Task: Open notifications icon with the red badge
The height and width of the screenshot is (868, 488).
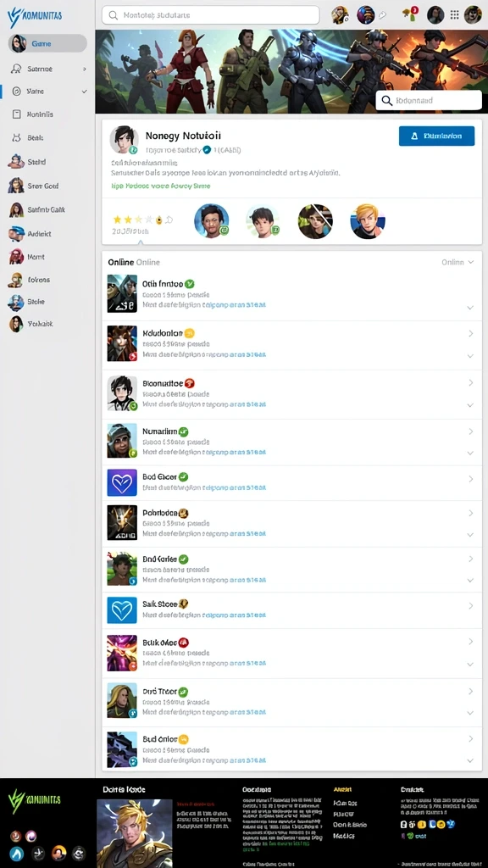Action: click(410, 14)
